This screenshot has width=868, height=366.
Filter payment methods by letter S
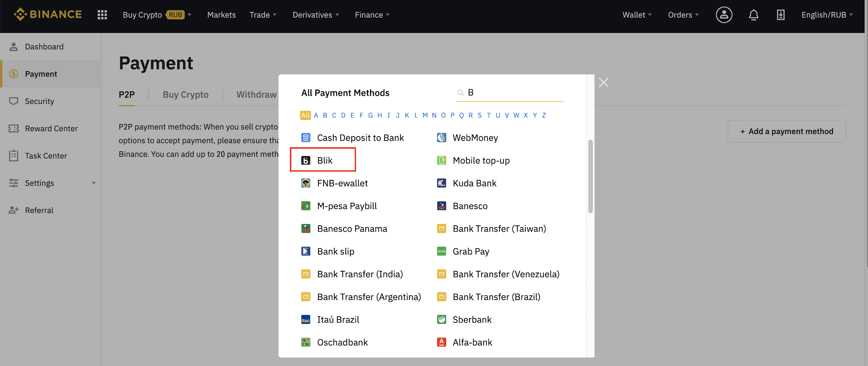pos(479,115)
